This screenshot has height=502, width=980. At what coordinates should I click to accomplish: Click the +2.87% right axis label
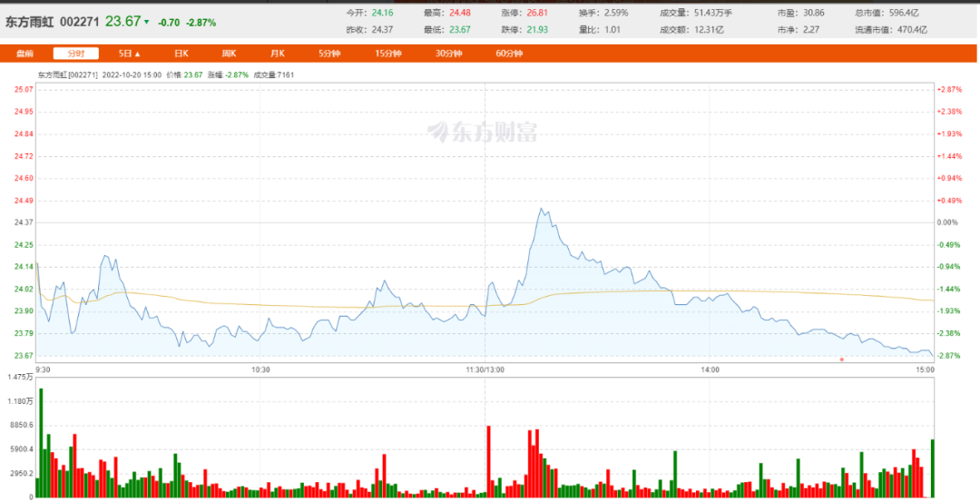(x=949, y=89)
